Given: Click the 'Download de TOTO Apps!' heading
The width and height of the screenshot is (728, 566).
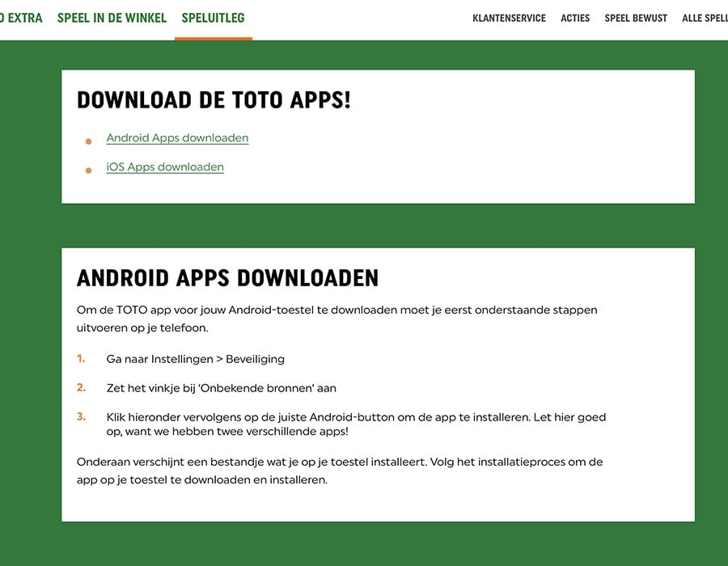Looking at the screenshot, I should pos(214,99).
